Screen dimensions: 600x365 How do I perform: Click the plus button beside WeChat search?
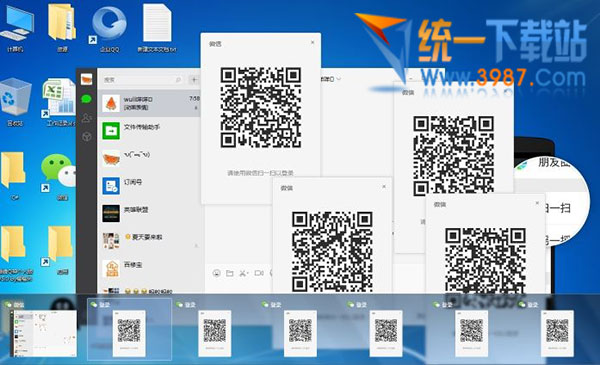click(194, 80)
